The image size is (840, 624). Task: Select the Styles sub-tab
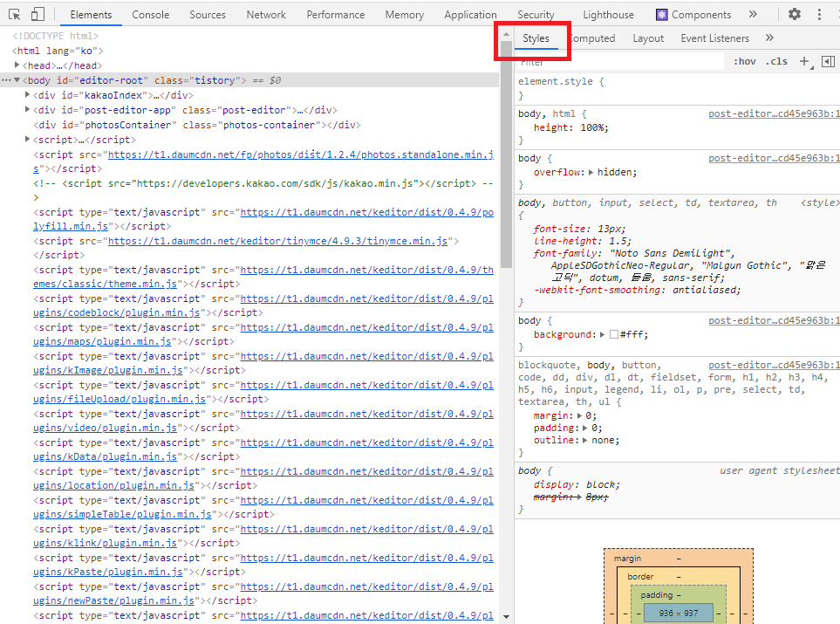[536, 38]
